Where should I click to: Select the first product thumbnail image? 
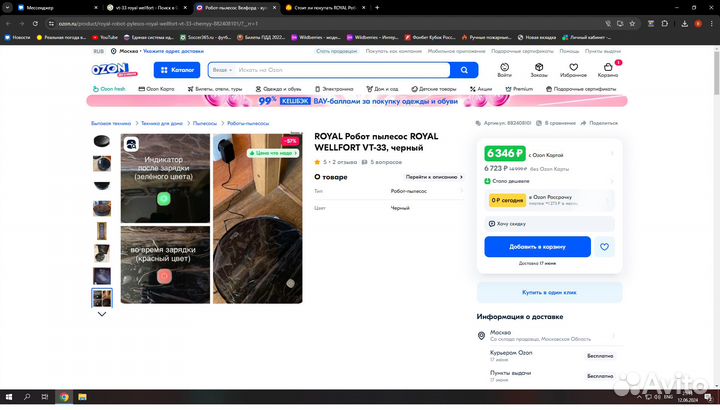coord(102,143)
